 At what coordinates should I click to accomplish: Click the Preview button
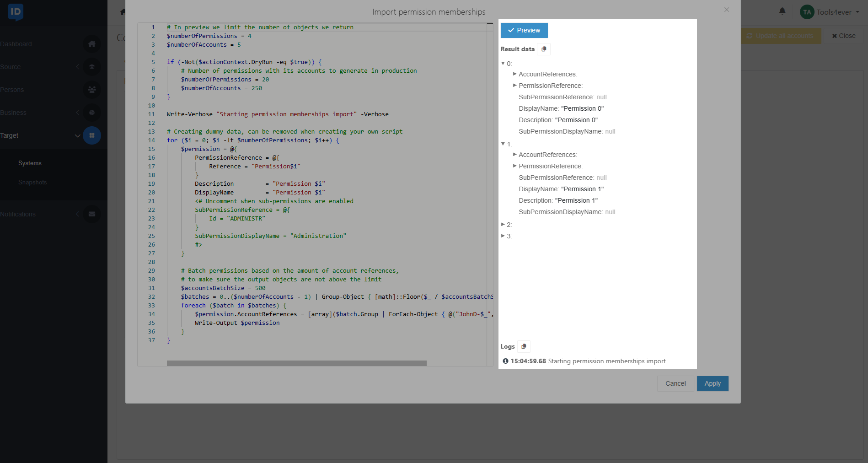click(524, 30)
